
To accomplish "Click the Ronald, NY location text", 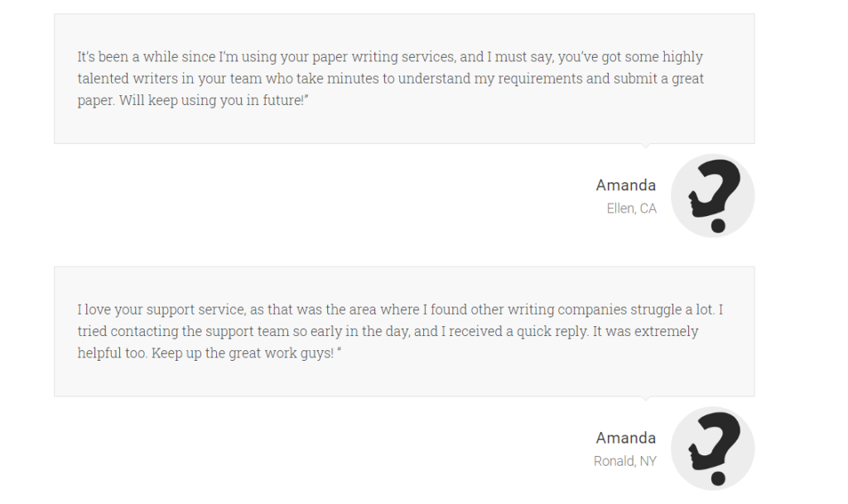I will click(624, 461).
